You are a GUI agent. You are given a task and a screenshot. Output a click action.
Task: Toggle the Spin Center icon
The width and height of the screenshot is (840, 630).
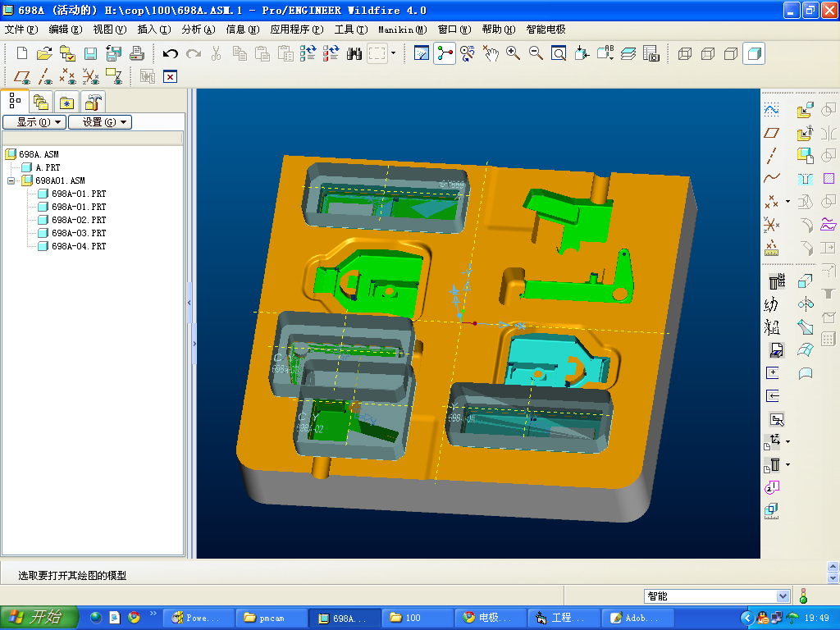point(445,53)
